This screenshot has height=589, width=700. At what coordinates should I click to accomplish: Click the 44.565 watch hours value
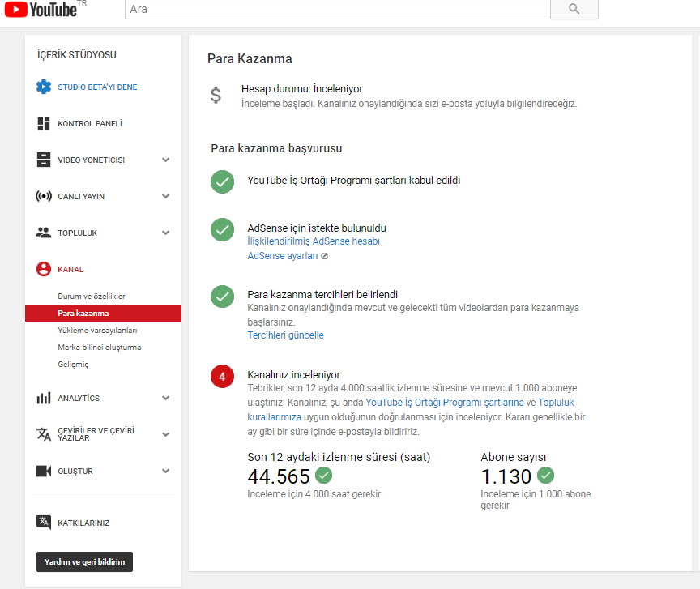point(279,476)
